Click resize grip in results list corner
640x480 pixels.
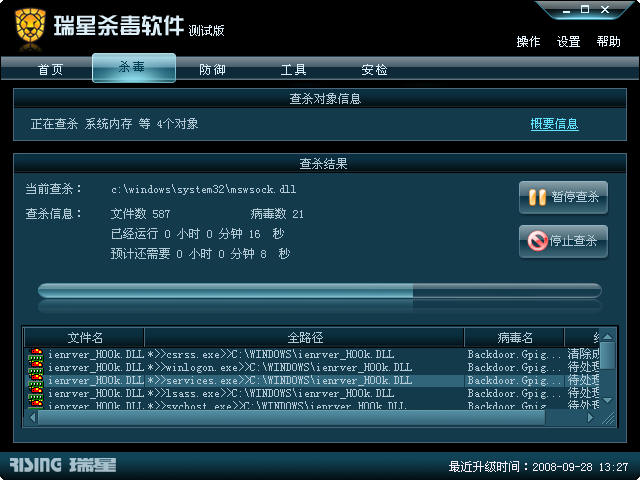click(608, 418)
